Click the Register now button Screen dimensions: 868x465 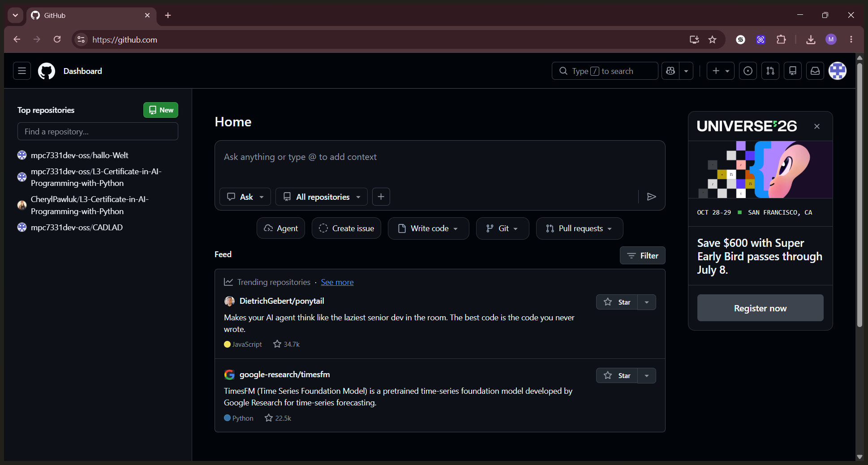point(761,308)
